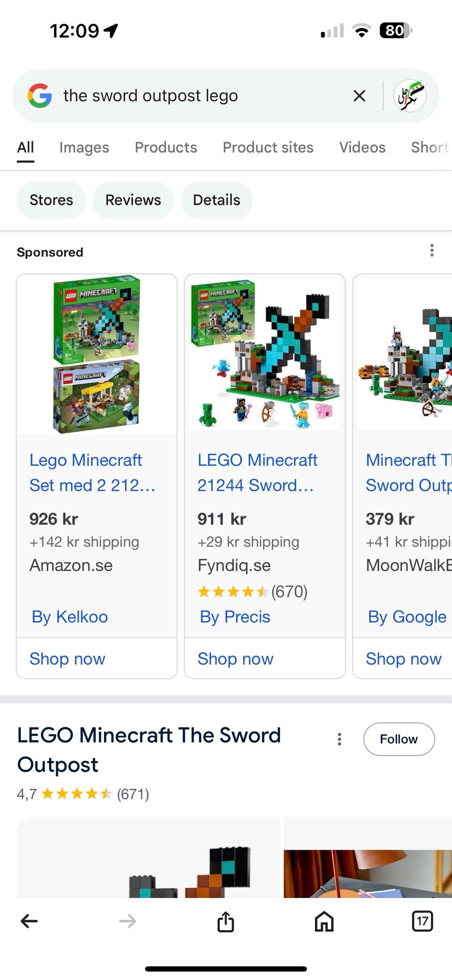This screenshot has width=452, height=980.
Task: Switch to the Products tab
Action: [x=166, y=147]
